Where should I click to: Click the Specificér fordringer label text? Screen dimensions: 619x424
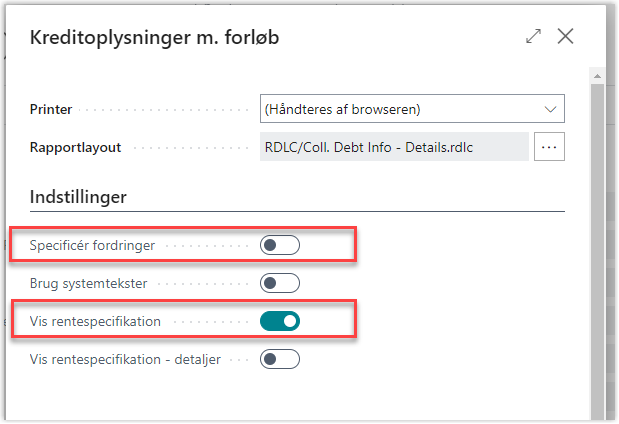(92, 245)
